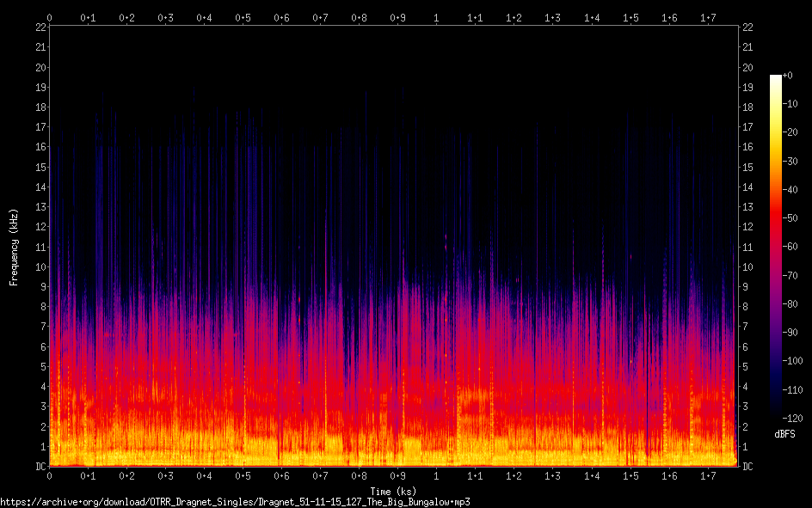Viewport: 812px width, 508px height.
Task: Select the 'dBFS' label under color scale
Action: point(784,435)
